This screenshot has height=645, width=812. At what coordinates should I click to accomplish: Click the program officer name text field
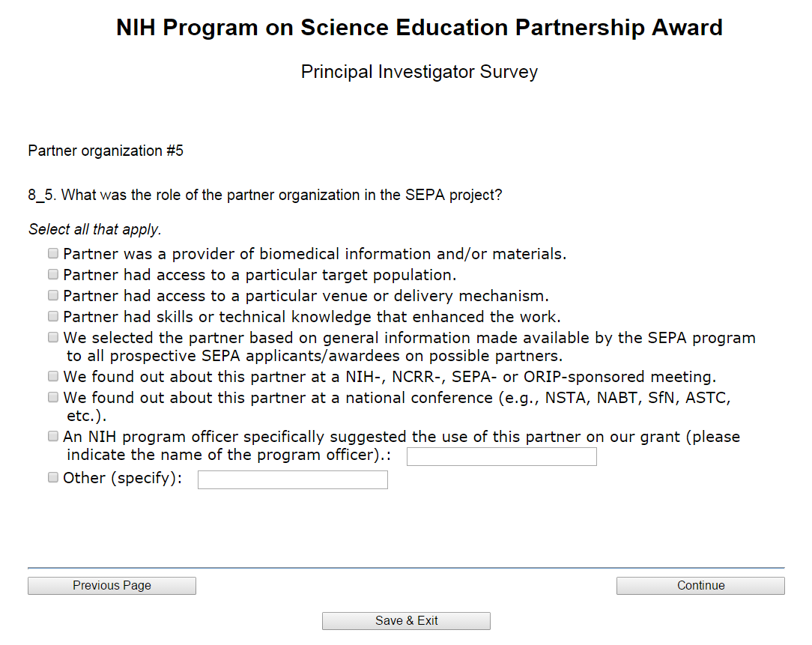pos(501,456)
